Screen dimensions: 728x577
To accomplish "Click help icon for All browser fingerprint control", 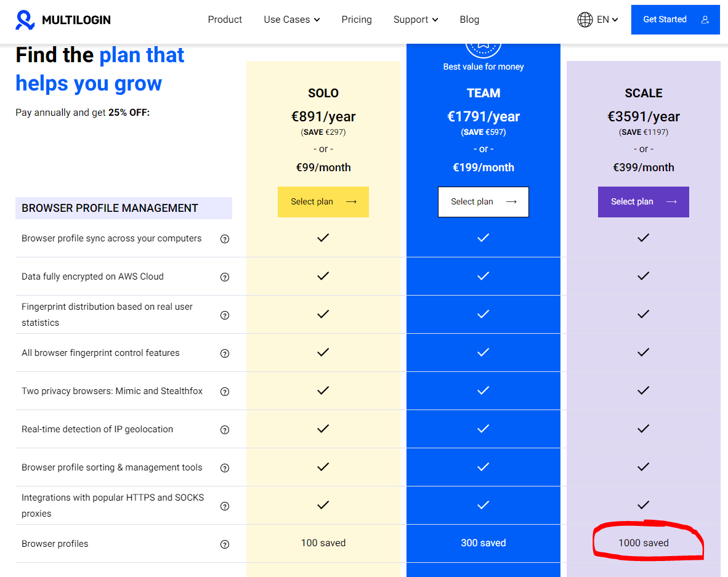I will (225, 353).
